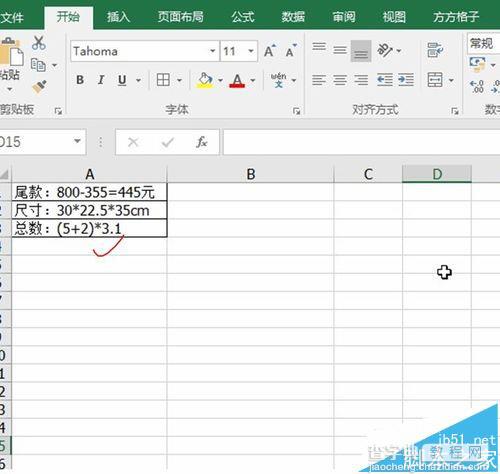Image resolution: width=500 pixels, height=474 pixels.
Task: Open the font size dropdown
Action: click(x=251, y=51)
